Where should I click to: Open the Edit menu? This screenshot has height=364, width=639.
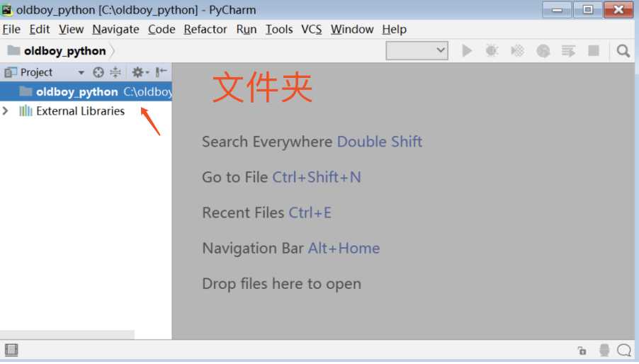pyautogui.click(x=40, y=29)
